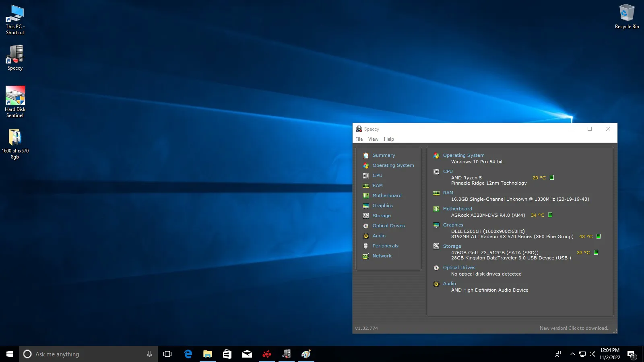The image size is (644, 362).
Task: Open the View menu
Action: (x=373, y=139)
